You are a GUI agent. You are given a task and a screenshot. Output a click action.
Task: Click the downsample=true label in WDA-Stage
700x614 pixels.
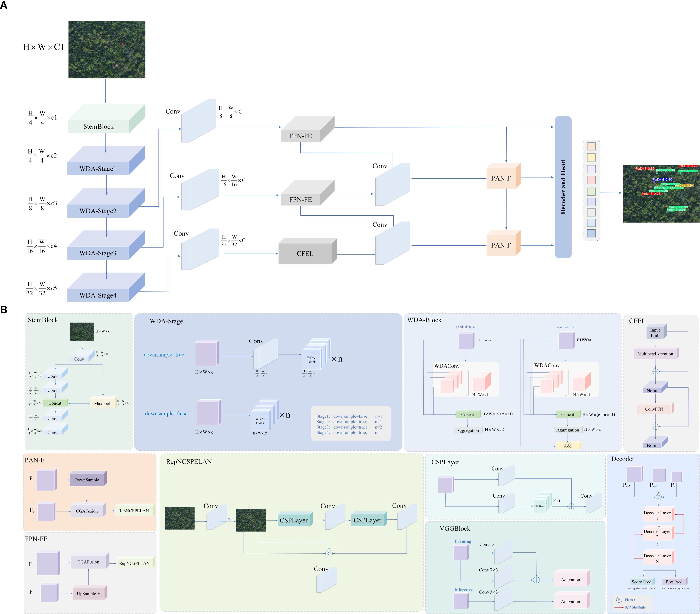(x=164, y=355)
